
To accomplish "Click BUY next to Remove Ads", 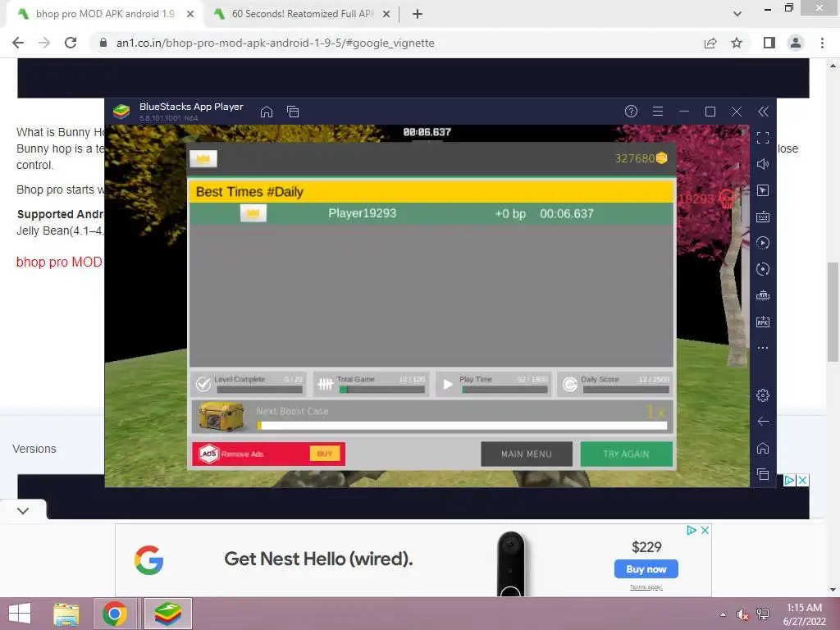I will pos(325,454).
